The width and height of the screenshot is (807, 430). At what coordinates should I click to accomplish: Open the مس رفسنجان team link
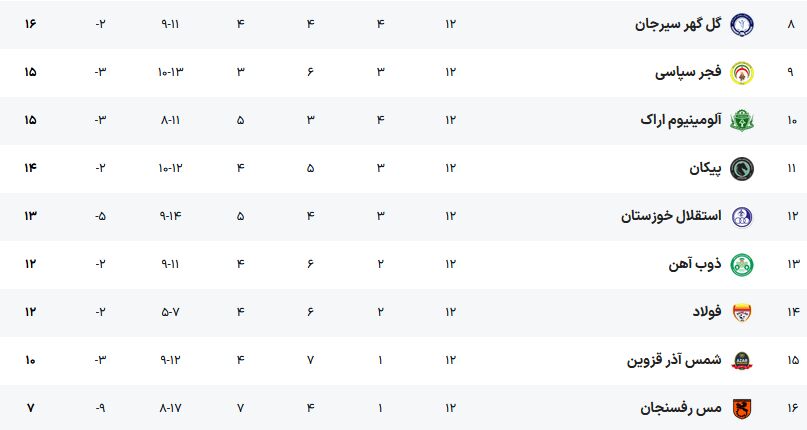click(x=682, y=408)
